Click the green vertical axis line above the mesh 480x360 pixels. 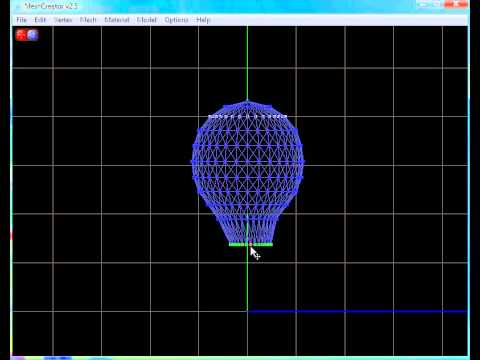click(x=247, y=63)
